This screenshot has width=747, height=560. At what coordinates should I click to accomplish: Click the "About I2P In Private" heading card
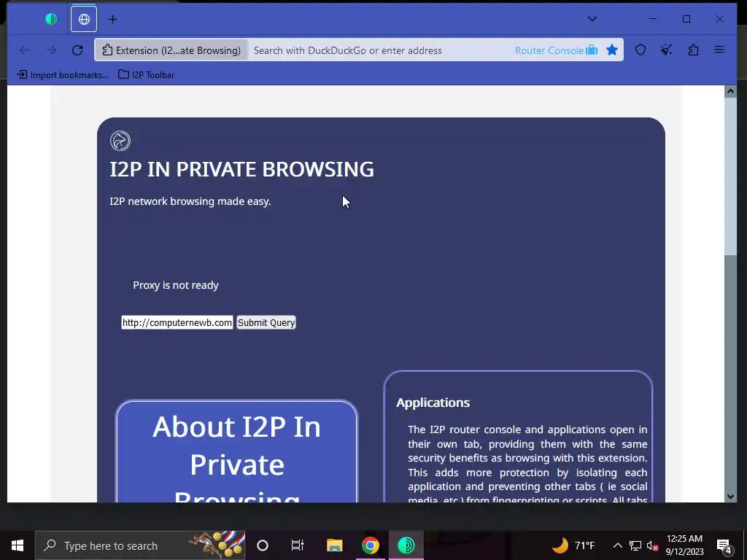[237, 451]
